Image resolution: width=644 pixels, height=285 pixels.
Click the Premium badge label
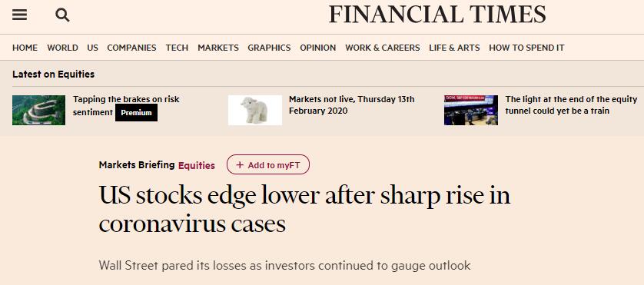[x=136, y=113]
